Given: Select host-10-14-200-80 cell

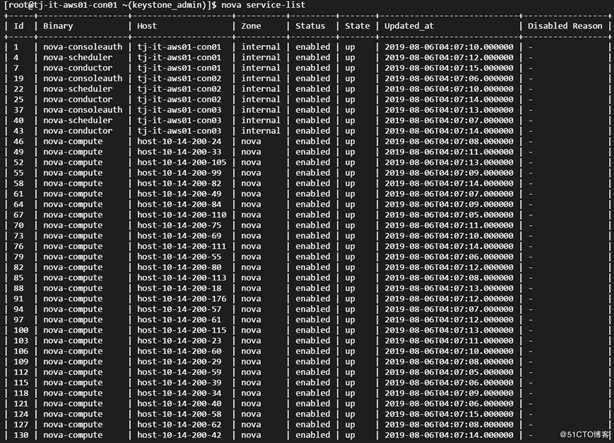Looking at the screenshot, I should click(179, 267).
